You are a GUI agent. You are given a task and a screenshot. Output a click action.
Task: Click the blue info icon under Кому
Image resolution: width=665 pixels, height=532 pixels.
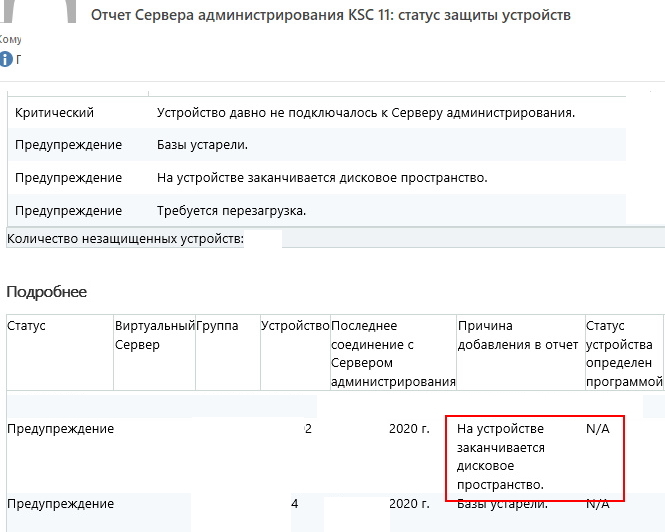[x=6, y=59]
